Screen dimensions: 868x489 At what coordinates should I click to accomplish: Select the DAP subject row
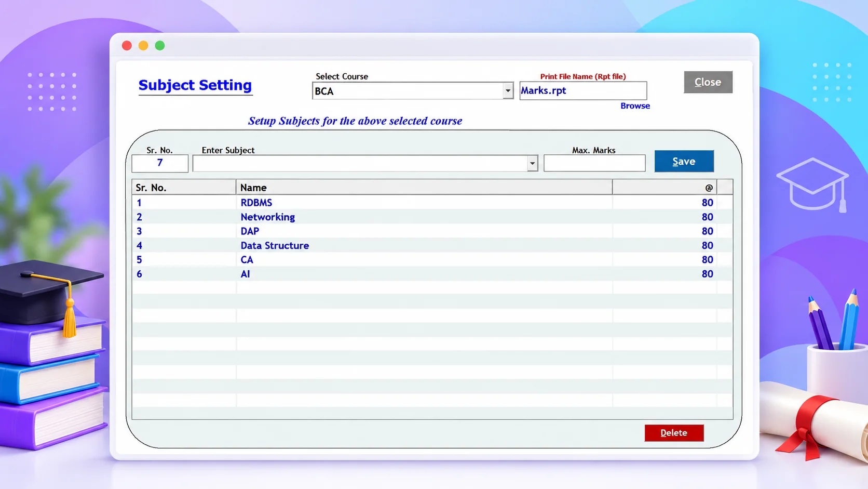(x=432, y=231)
